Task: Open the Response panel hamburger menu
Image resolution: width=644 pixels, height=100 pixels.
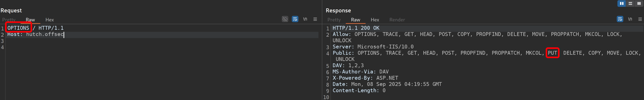Action: [x=640, y=19]
